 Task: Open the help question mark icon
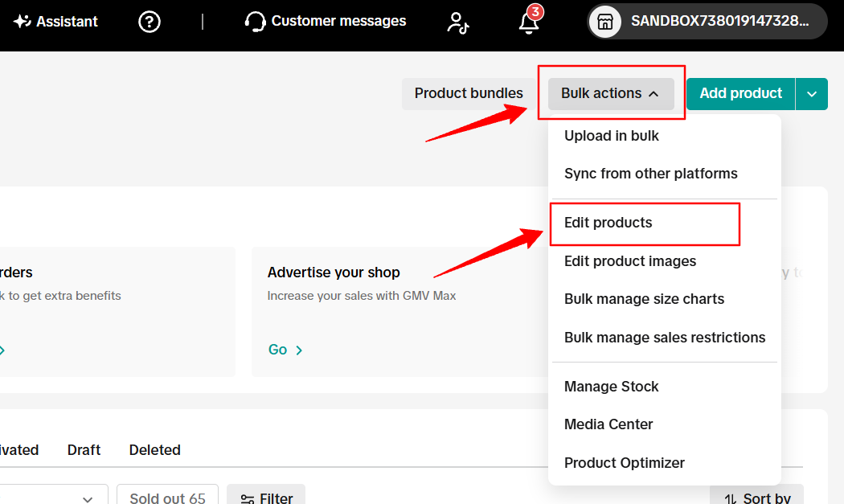click(149, 22)
